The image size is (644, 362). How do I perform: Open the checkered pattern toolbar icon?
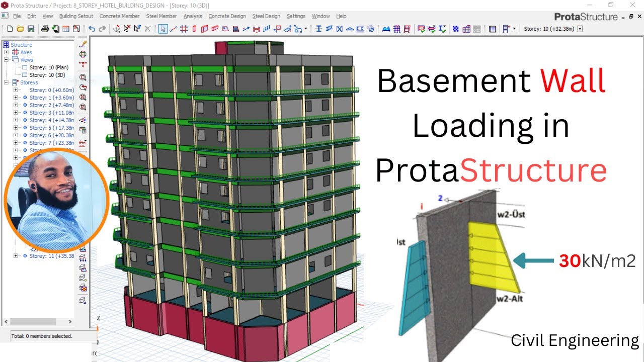tap(455, 29)
